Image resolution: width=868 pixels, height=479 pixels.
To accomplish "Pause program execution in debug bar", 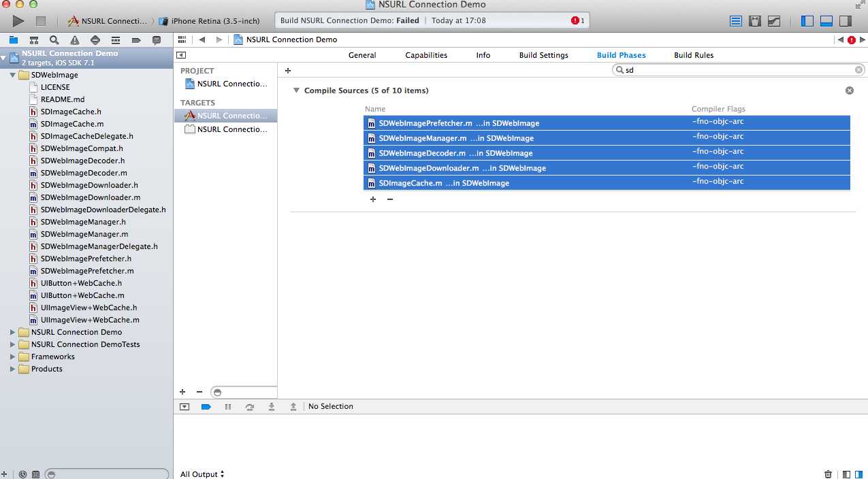I will [x=228, y=406].
